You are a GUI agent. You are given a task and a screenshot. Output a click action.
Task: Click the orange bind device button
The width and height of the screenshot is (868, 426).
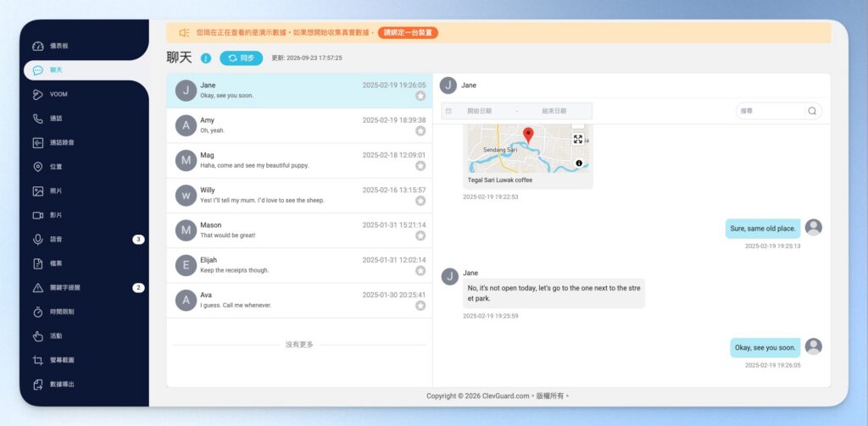pyautogui.click(x=408, y=33)
